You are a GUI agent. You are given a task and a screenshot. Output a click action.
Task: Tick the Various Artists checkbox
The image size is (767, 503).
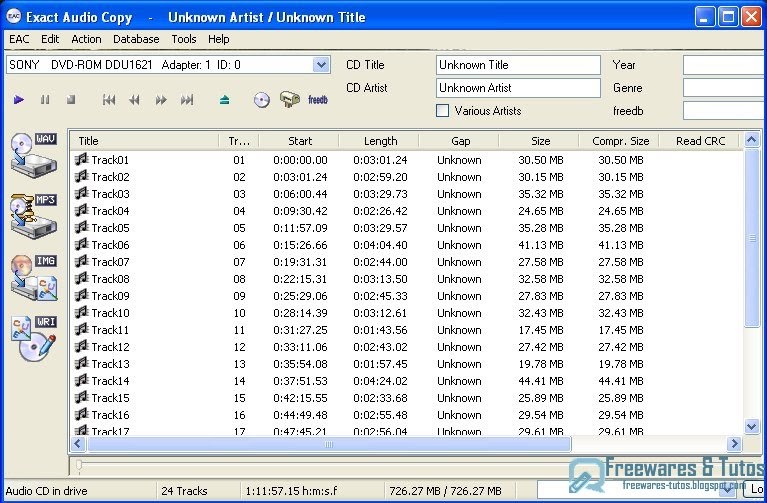click(x=442, y=111)
